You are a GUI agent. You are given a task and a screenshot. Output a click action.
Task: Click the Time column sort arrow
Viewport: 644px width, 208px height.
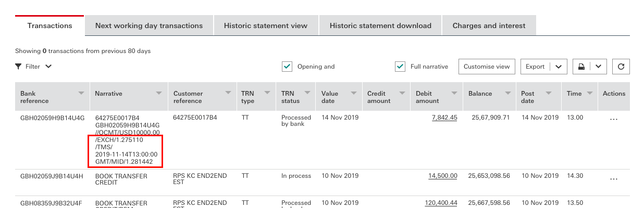(589, 93)
